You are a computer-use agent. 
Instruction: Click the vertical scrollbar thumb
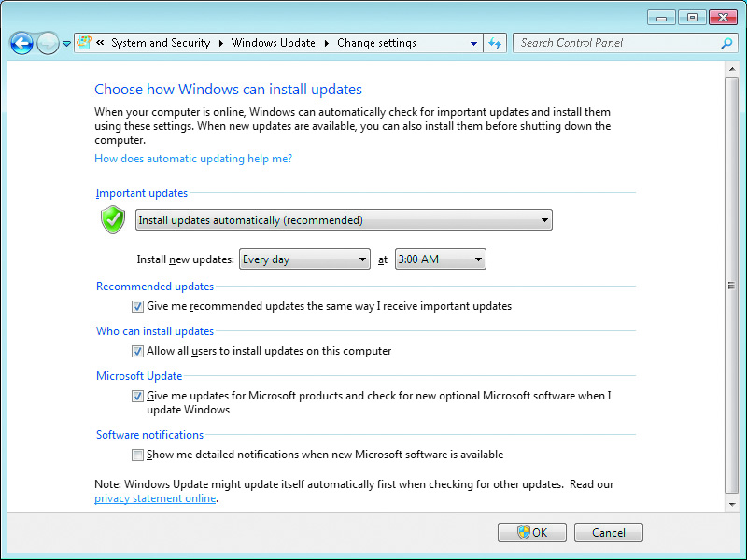click(x=732, y=286)
